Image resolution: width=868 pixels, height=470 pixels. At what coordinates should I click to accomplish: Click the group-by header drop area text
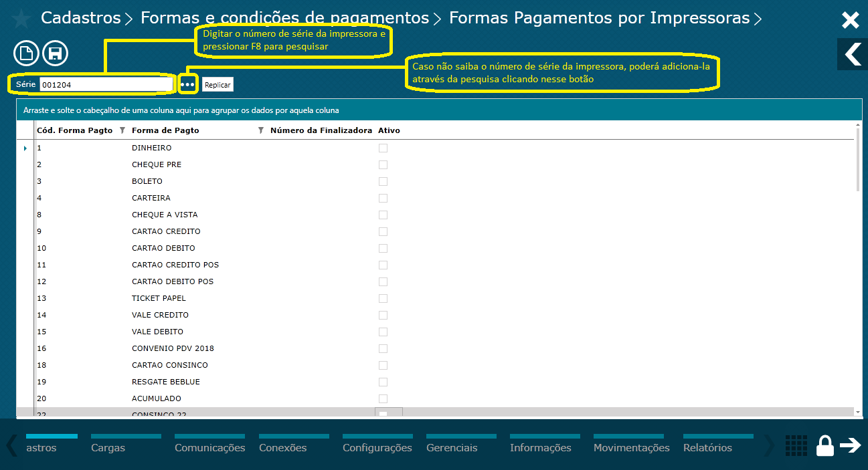181,110
